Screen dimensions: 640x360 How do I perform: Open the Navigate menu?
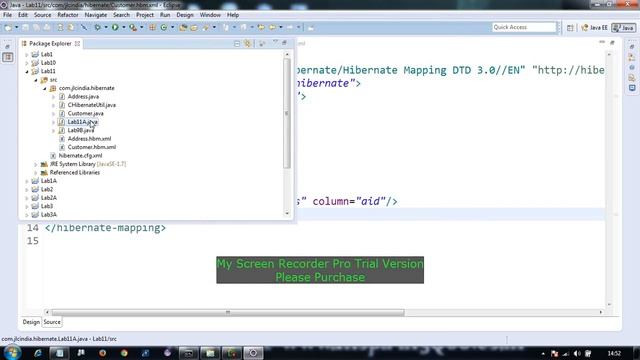point(96,15)
